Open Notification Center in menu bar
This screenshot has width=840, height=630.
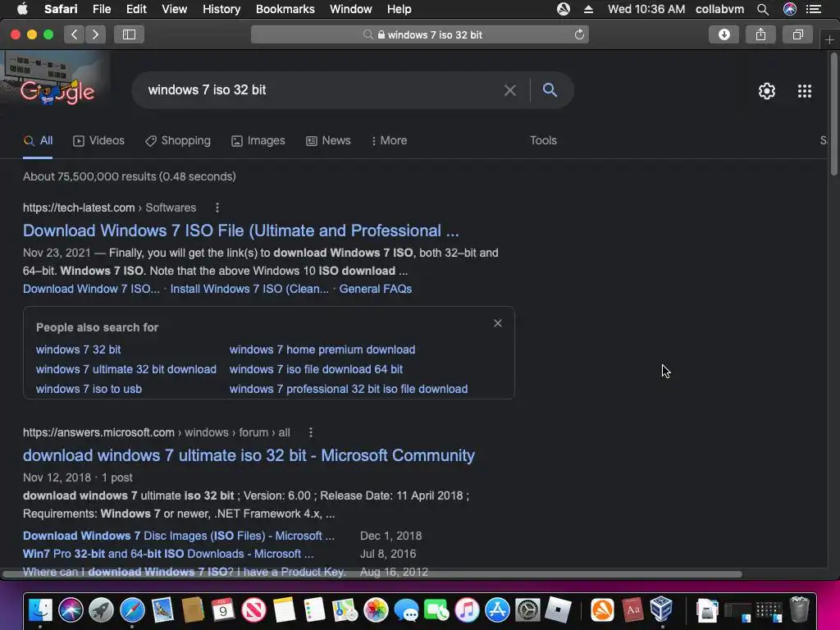tap(813, 9)
